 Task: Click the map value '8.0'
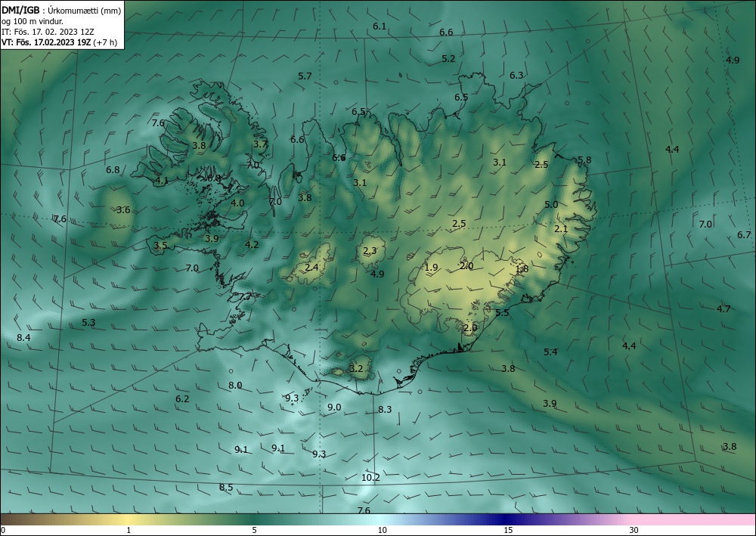(235, 385)
